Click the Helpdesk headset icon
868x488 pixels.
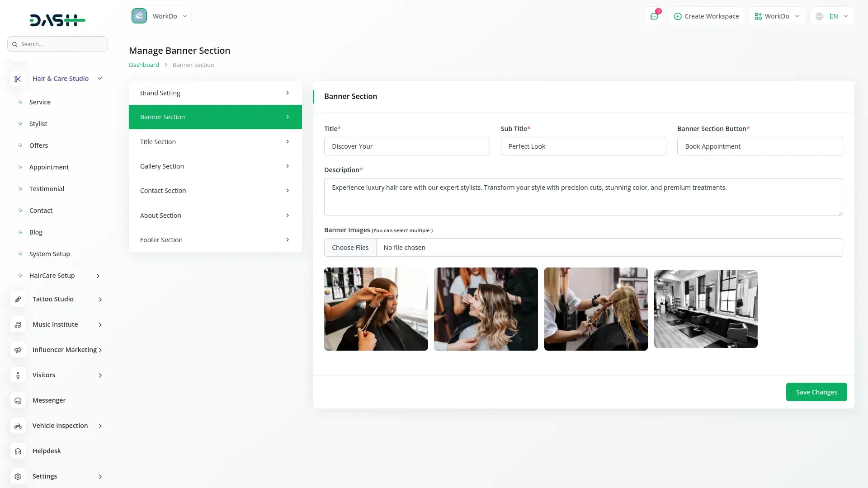click(x=18, y=451)
